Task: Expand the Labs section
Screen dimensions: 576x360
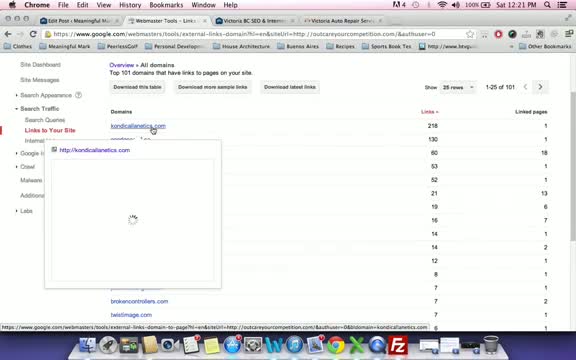Action: pyautogui.click(x=17, y=211)
